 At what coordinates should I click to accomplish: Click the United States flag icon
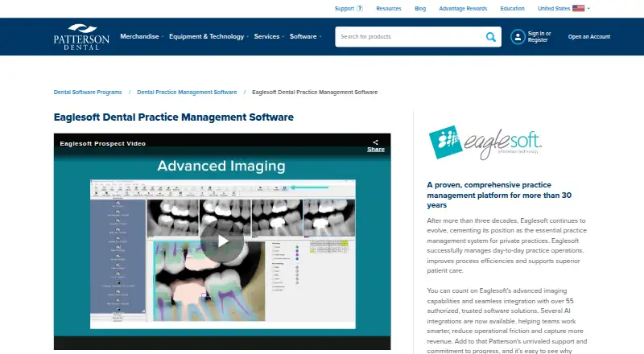tap(578, 8)
